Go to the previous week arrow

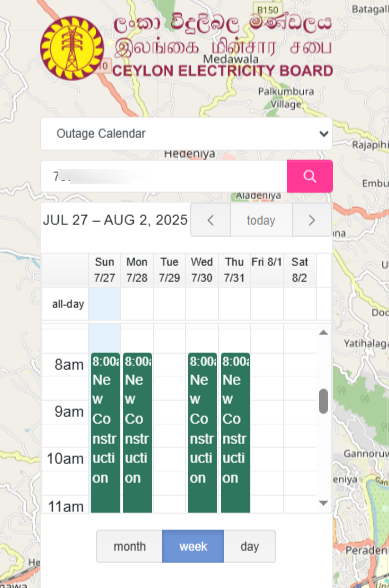[210, 220]
